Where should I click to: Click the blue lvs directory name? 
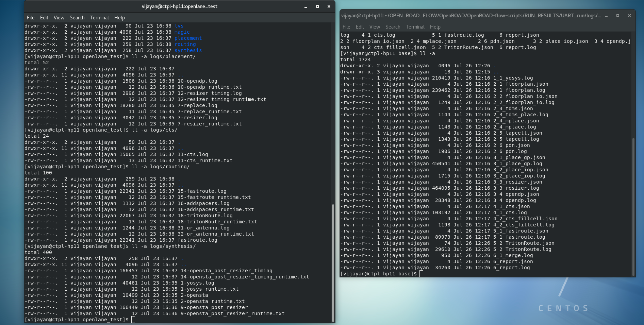180,25
